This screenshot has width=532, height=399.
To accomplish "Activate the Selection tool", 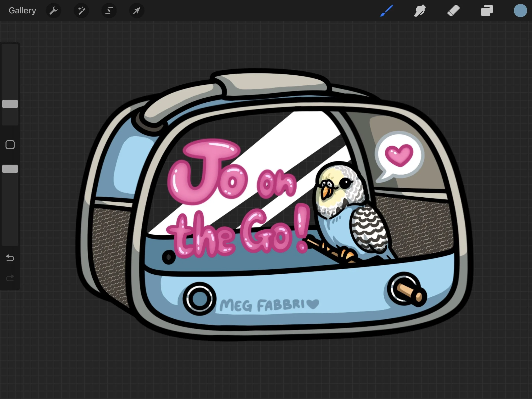I will [x=109, y=11].
